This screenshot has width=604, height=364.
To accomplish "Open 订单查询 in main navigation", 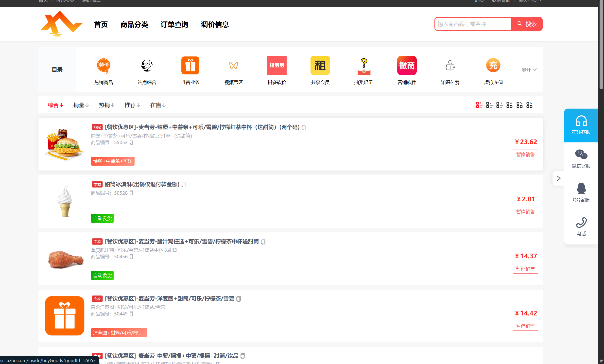I will tap(174, 24).
